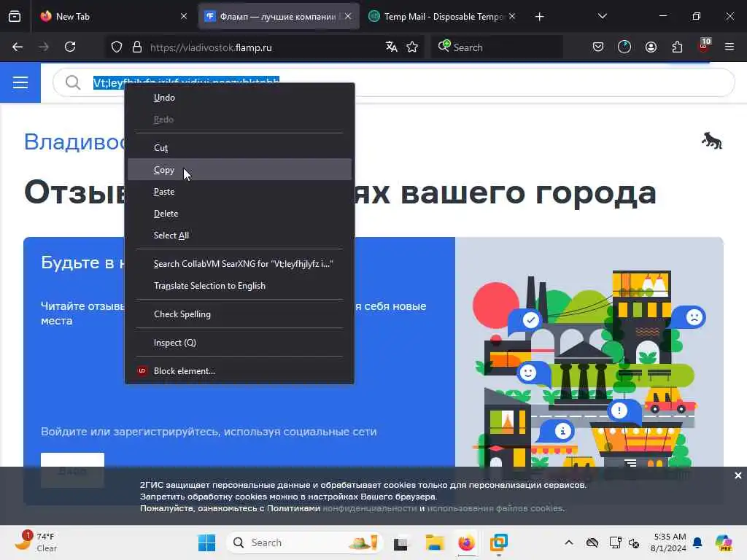Click Copy in the context menu
747x560 pixels.
point(239,169)
